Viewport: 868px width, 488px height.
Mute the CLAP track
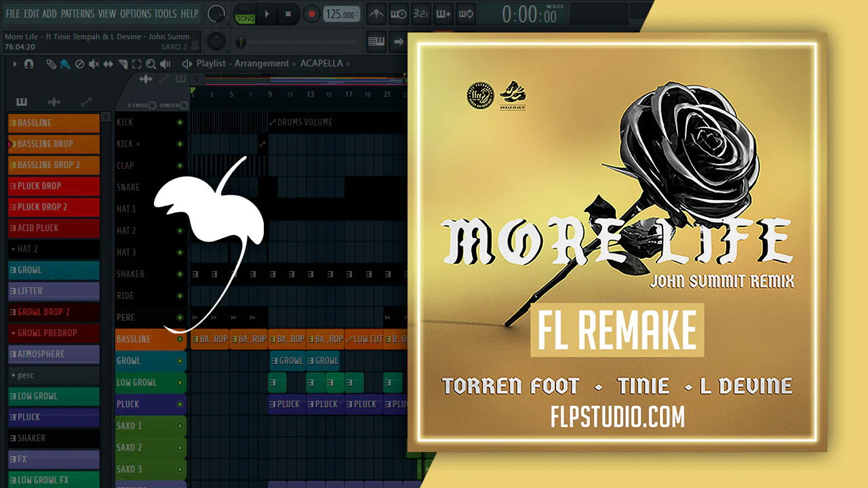180,165
